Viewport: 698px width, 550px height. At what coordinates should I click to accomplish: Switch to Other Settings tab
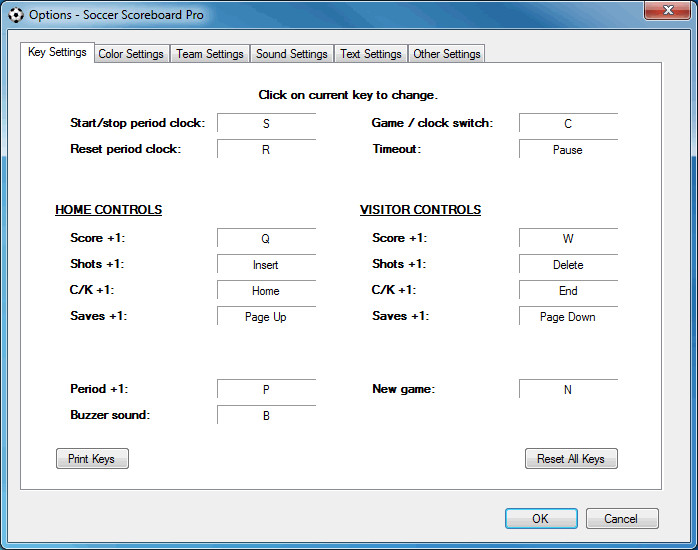pyautogui.click(x=446, y=54)
